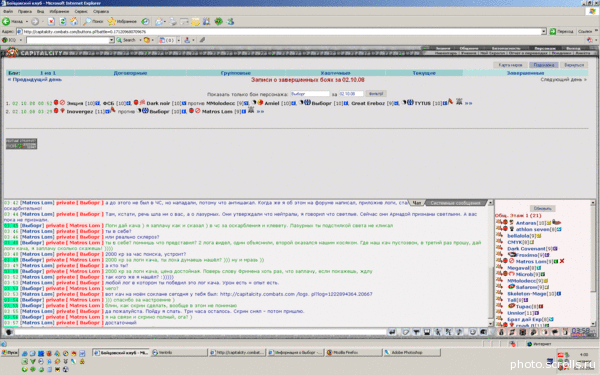Switch to the Хаотичные battles tab
This screenshot has width=600, height=375.
[336, 73]
